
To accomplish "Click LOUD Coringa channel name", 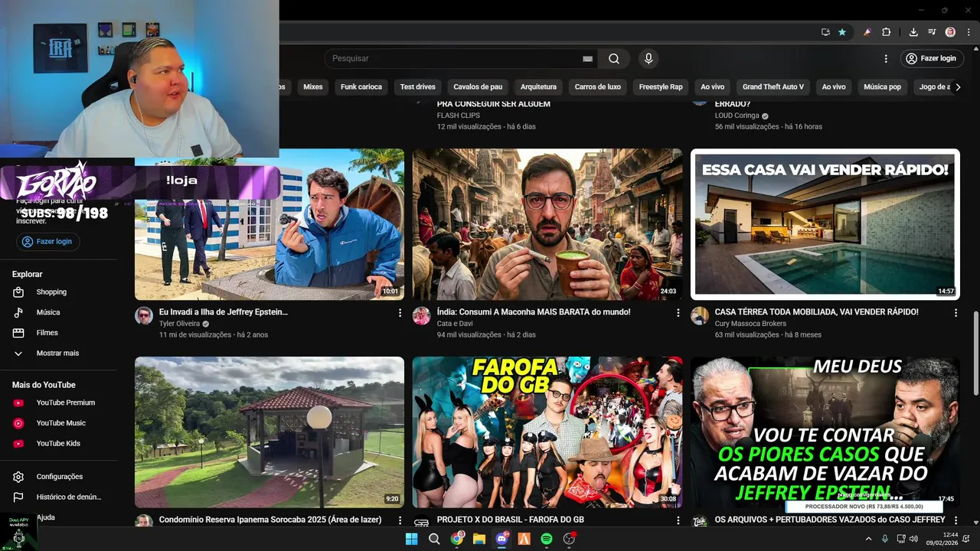I will [x=737, y=116].
